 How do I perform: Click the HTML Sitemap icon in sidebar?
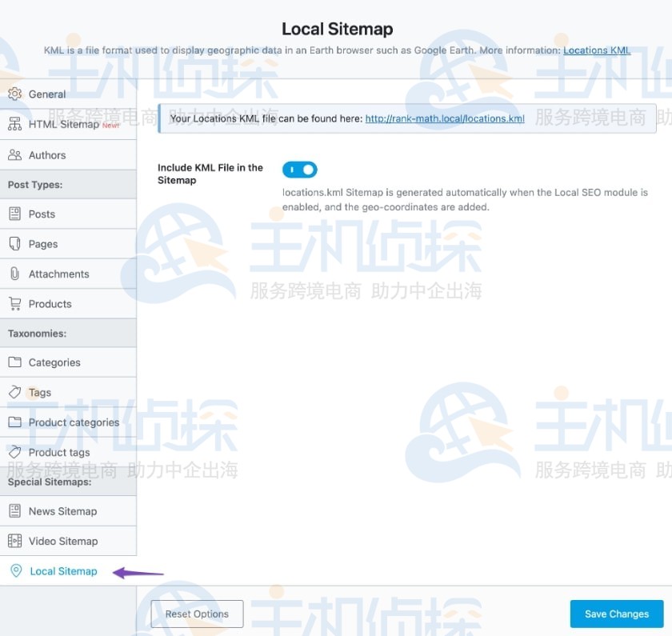coord(17,124)
